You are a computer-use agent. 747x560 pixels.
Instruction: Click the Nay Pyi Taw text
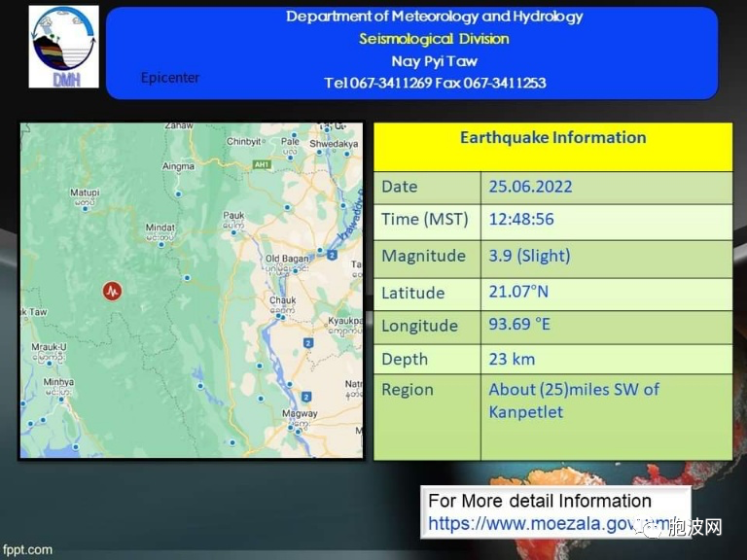click(434, 61)
